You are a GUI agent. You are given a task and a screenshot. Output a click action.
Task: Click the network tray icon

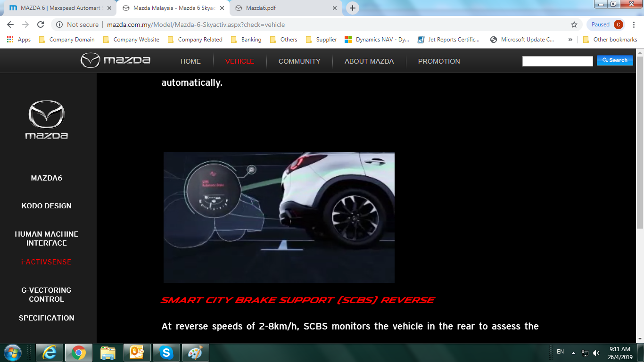(x=585, y=353)
